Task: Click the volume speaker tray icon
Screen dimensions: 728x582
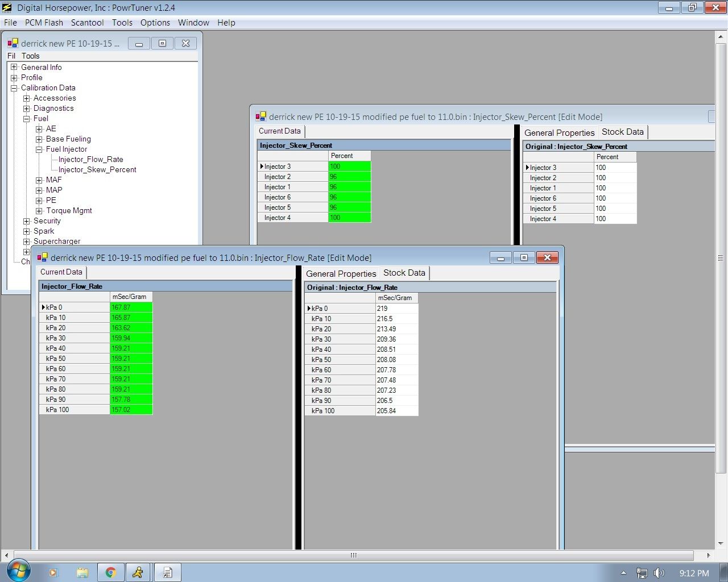Action: click(659, 573)
